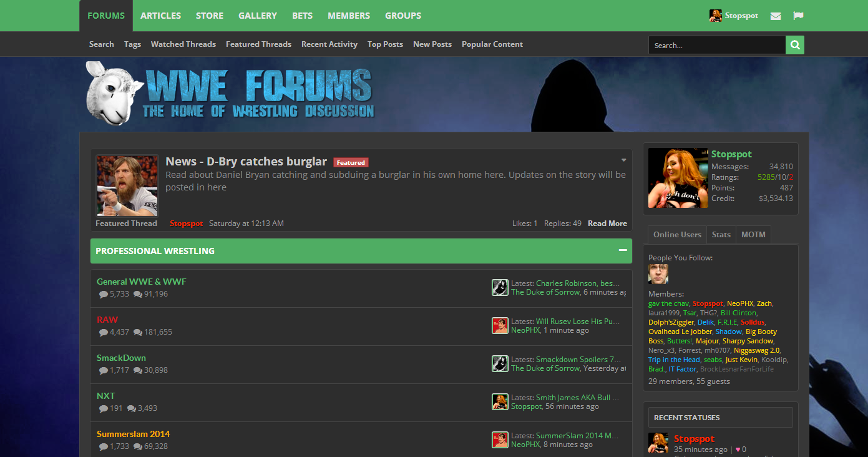Open latest thread SummerSlam 2014 M...

click(577, 436)
